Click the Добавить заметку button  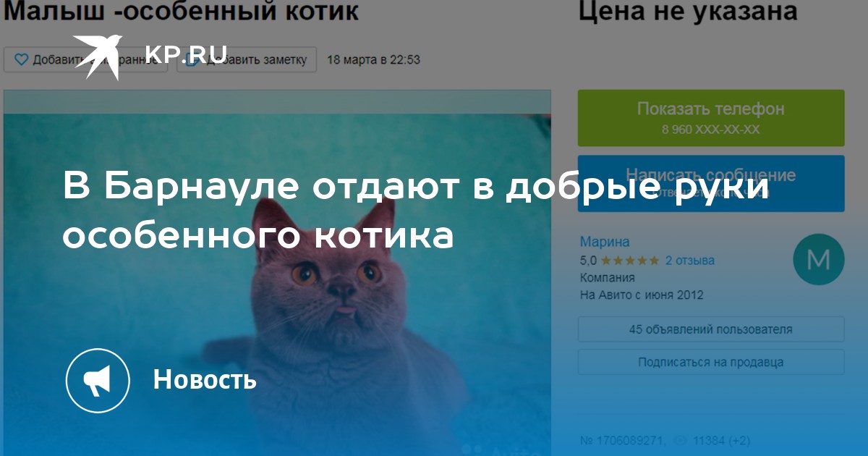[x=248, y=59]
